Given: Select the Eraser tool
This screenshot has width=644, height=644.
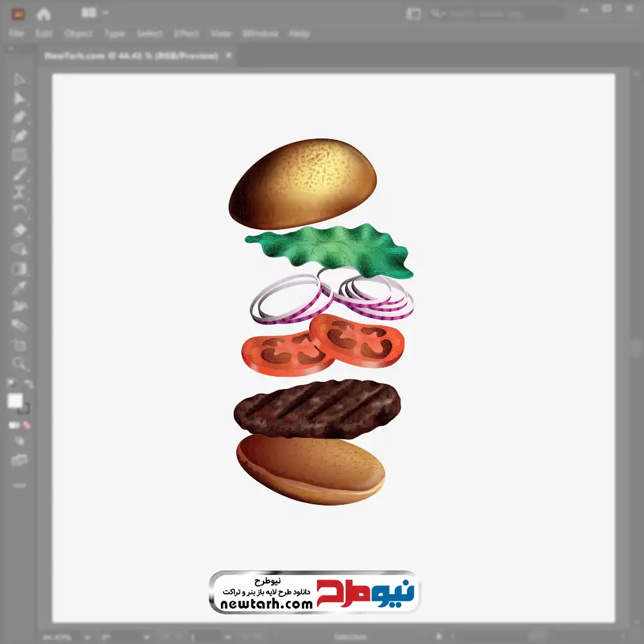Looking at the screenshot, I should click(19, 230).
